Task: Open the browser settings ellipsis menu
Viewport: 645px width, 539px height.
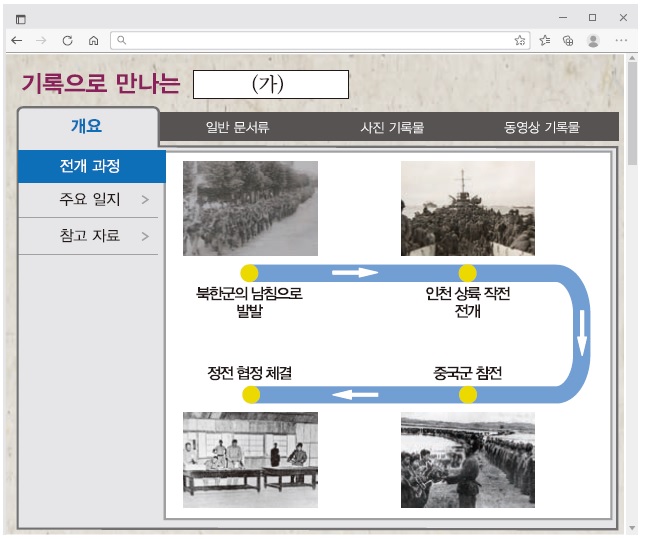Action: point(621,41)
